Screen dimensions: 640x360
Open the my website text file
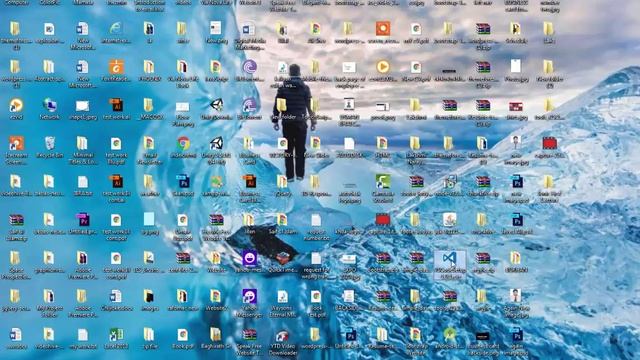pos(83,336)
